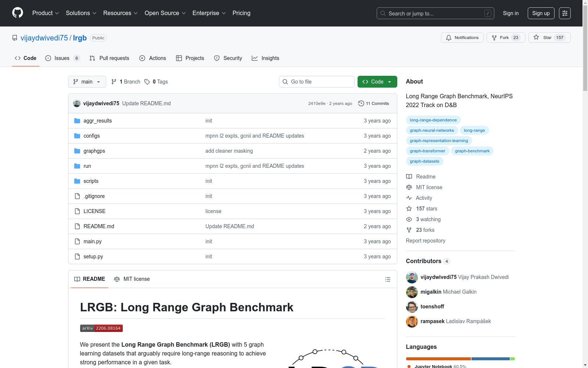
Task: Fork the repository
Action: [506, 38]
